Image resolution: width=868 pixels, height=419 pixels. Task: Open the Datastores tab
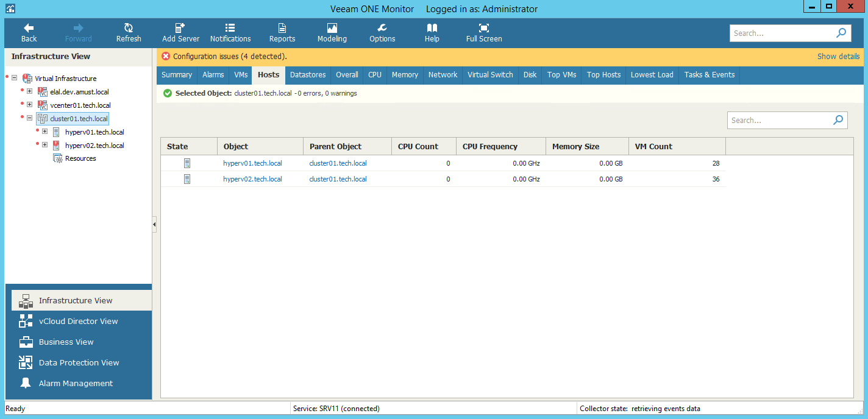tap(308, 75)
